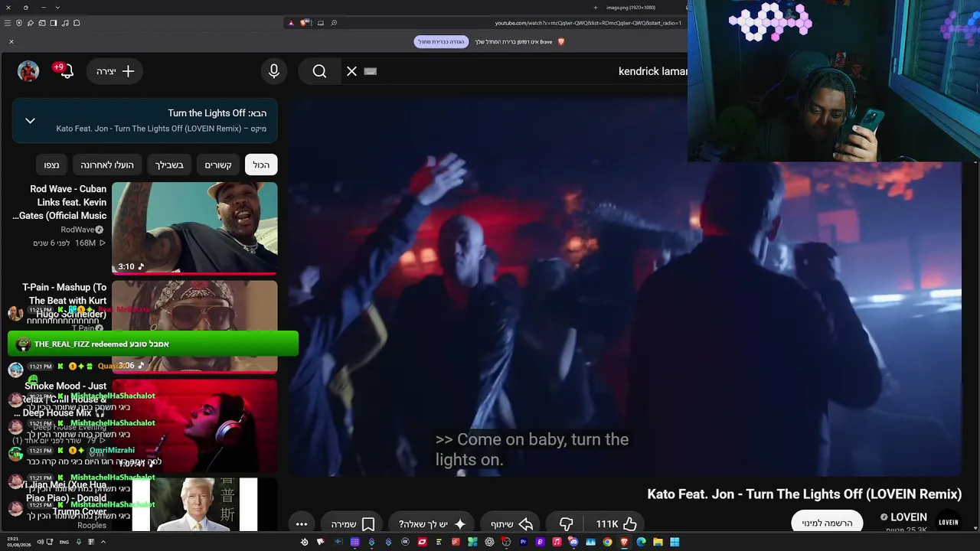Start voice search with the microphone icon
This screenshot has width=980, height=551.
pos(274,71)
